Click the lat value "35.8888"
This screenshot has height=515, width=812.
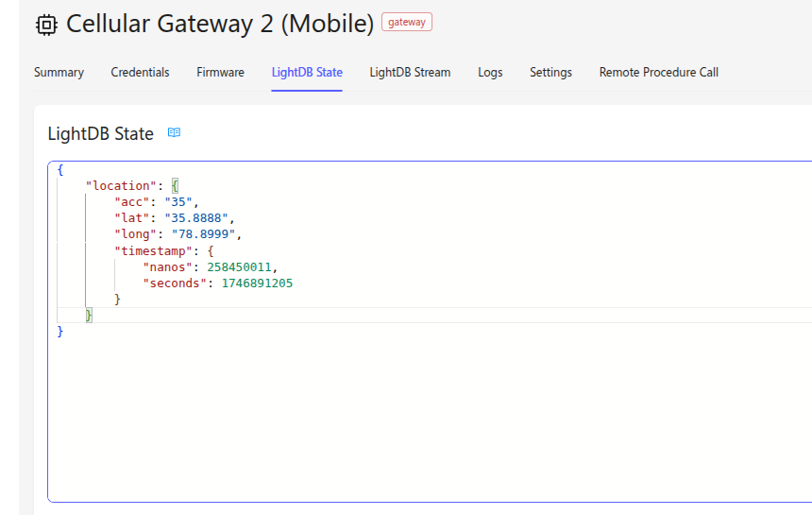coord(196,218)
